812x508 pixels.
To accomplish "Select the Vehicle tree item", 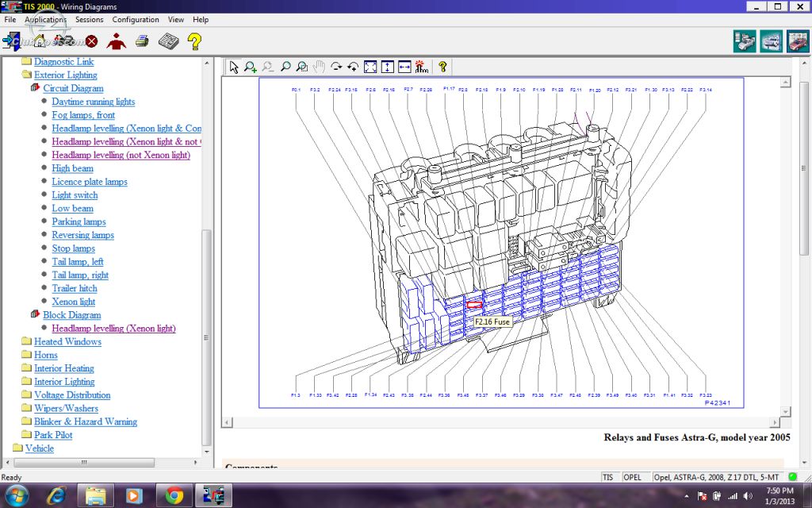I will 40,448.
